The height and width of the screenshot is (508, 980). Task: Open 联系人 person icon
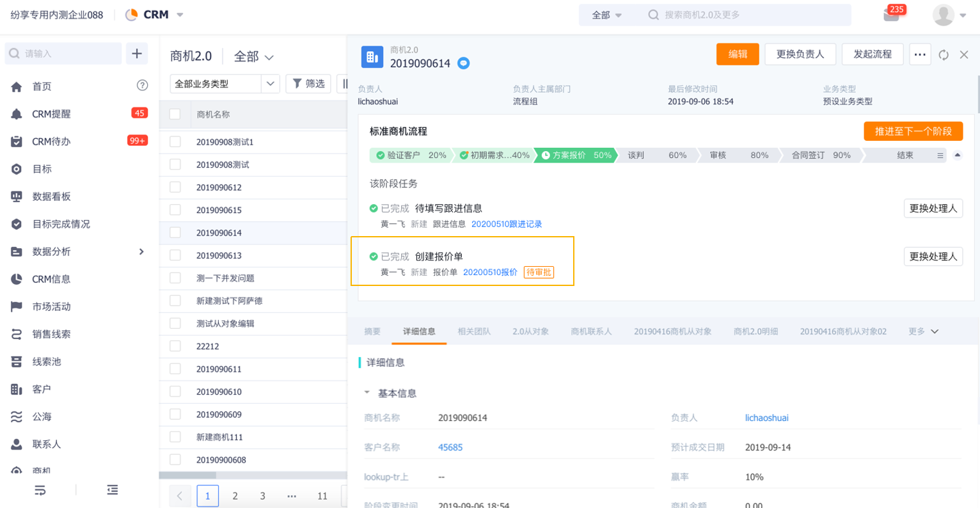click(x=17, y=444)
